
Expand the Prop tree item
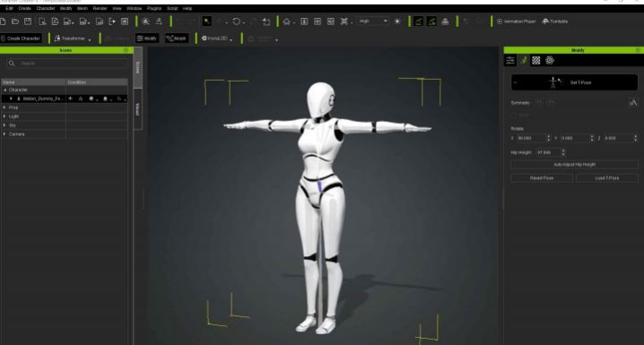point(4,108)
